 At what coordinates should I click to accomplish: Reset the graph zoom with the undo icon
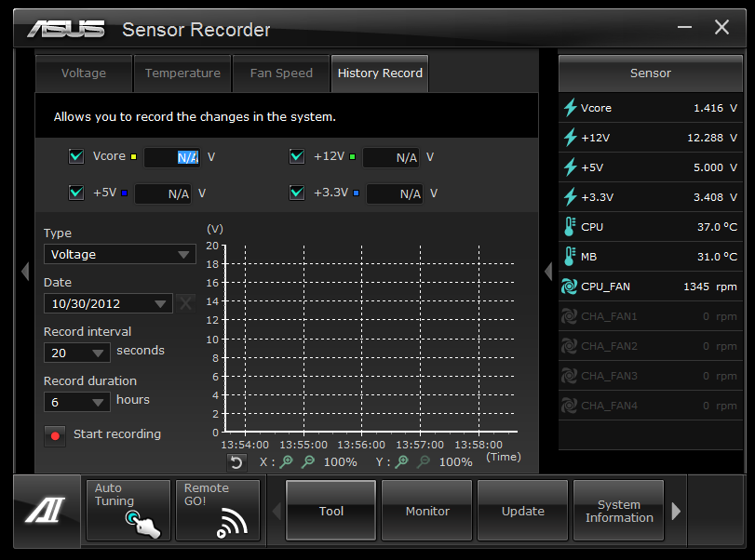click(x=236, y=462)
